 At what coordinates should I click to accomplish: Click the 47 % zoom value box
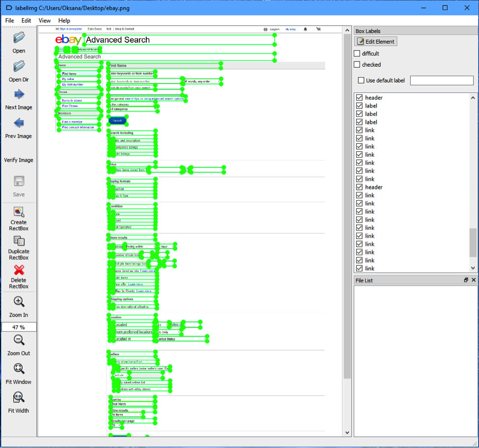[19, 327]
